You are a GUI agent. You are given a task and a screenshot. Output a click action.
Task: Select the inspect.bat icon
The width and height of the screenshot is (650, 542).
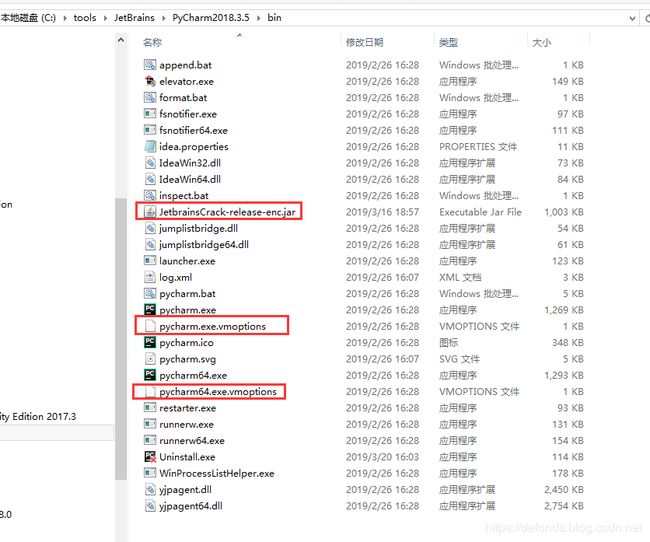click(x=150, y=195)
